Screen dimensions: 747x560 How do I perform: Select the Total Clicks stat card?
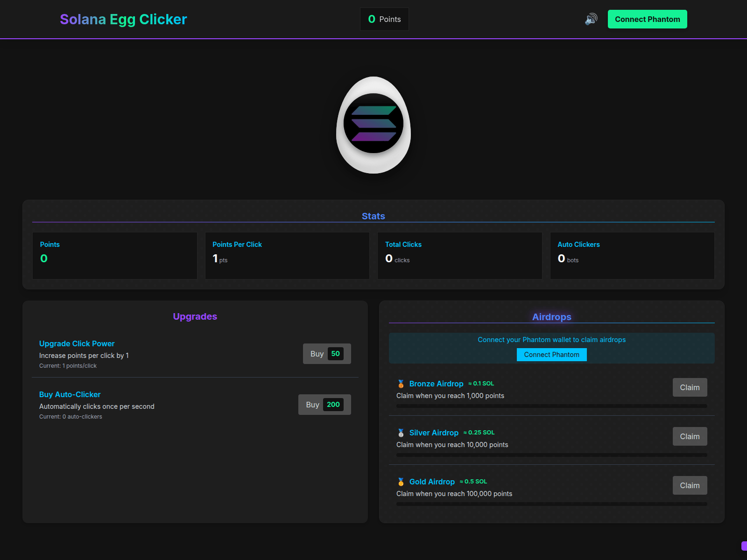pos(460,256)
